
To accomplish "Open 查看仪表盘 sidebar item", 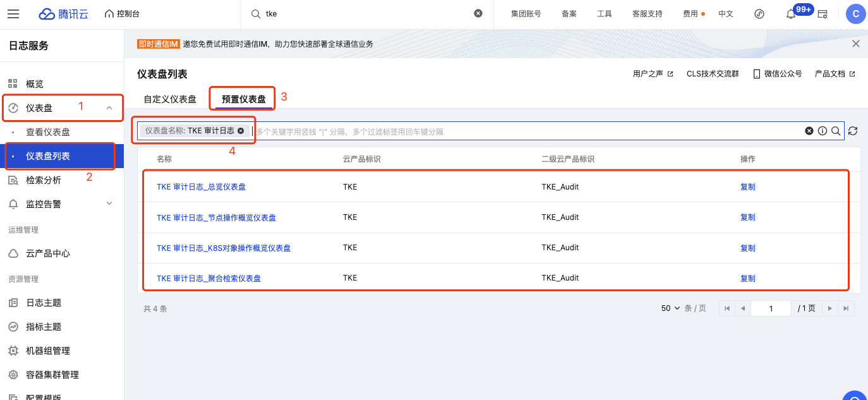I will pos(48,132).
